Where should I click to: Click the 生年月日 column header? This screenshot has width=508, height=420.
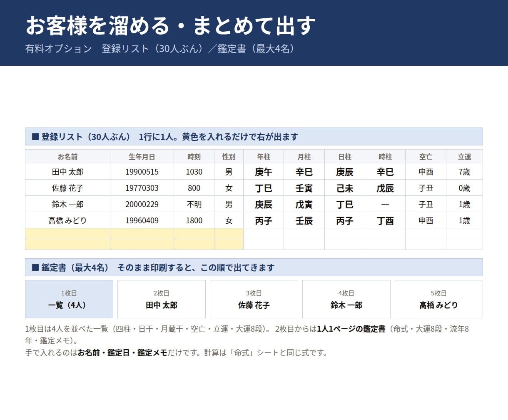click(142, 157)
